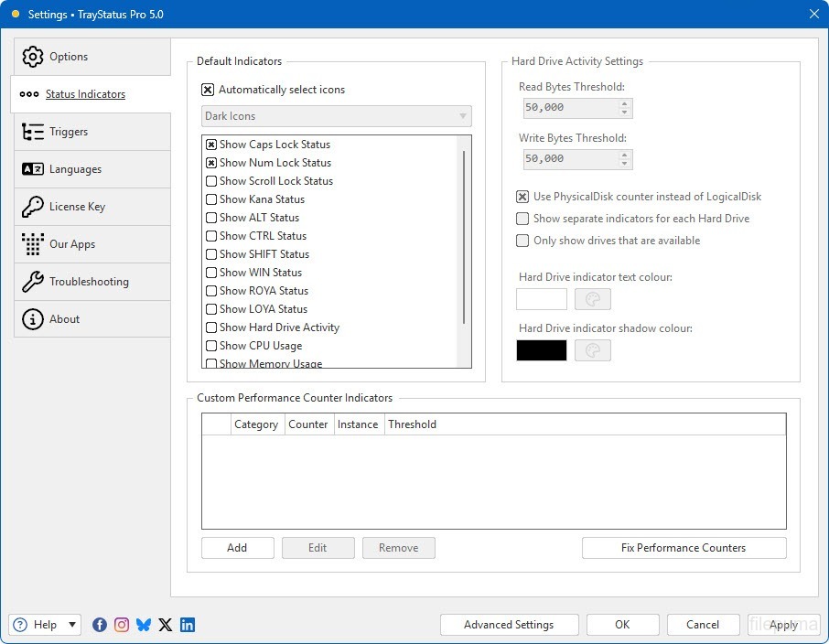
Task: Click the Options gear icon
Action: [x=33, y=57]
